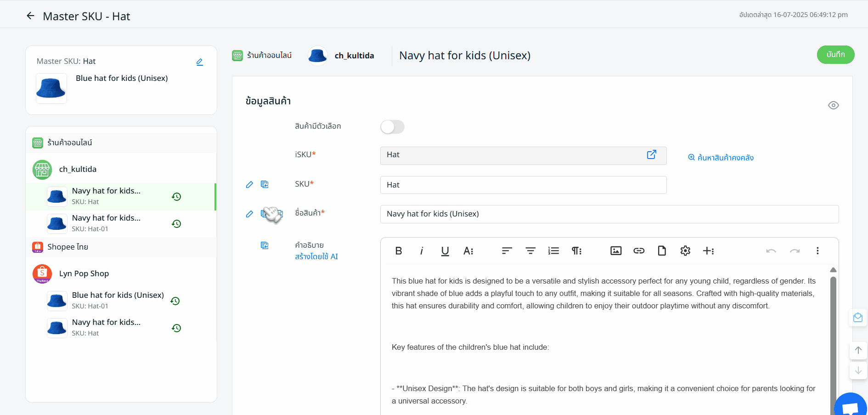This screenshot has height=415, width=868.
Task: Click the green save button
Action: point(835,55)
